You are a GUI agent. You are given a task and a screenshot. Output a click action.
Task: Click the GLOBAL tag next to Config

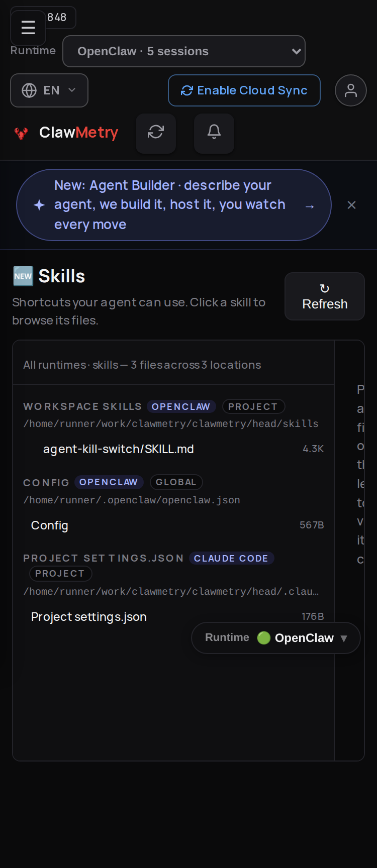pos(176,482)
